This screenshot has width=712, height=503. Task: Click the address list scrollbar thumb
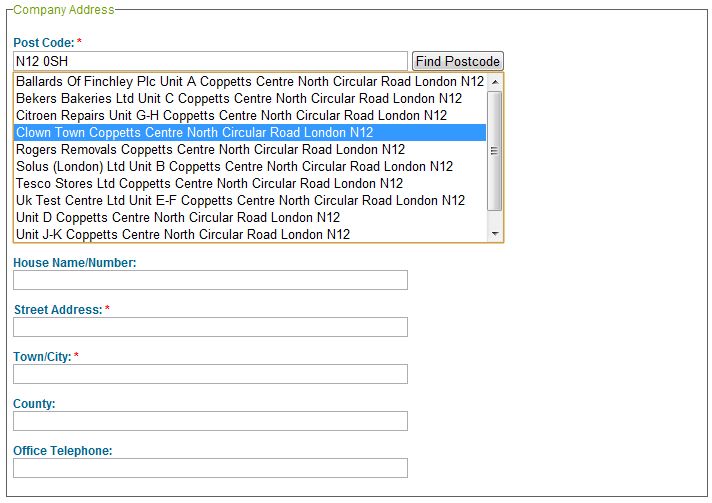pyautogui.click(x=495, y=151)
